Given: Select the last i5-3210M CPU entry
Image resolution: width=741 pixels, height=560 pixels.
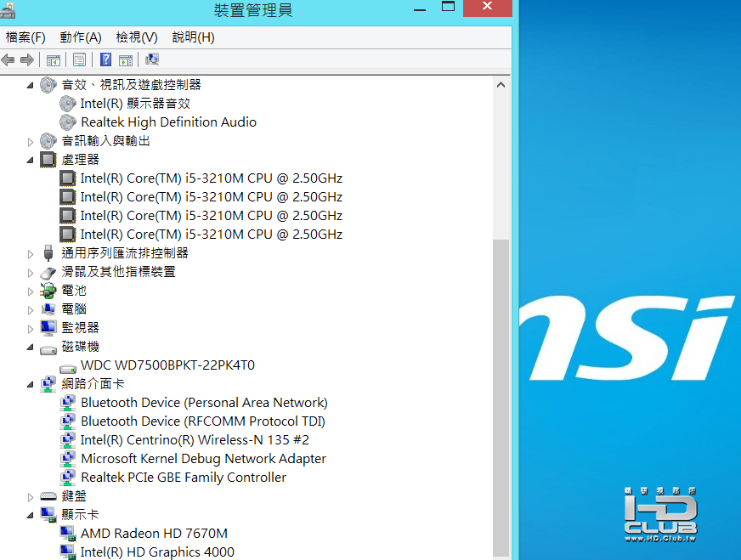Looking at the screenshot, I should (212, 235).
